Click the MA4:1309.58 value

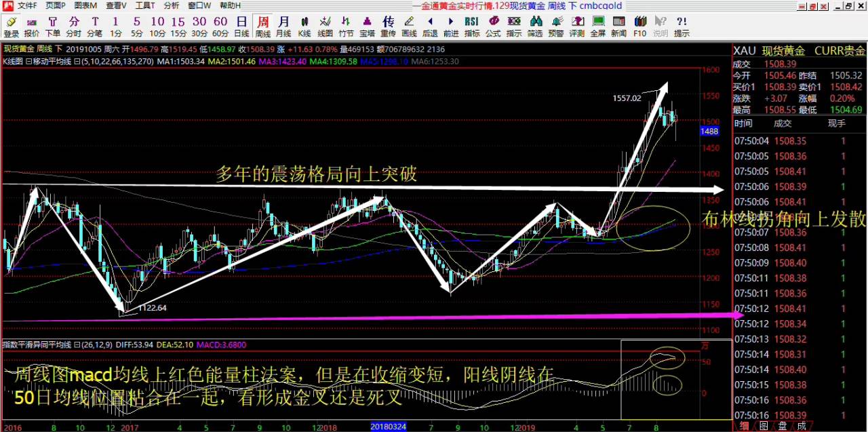[x=334, y=61]
